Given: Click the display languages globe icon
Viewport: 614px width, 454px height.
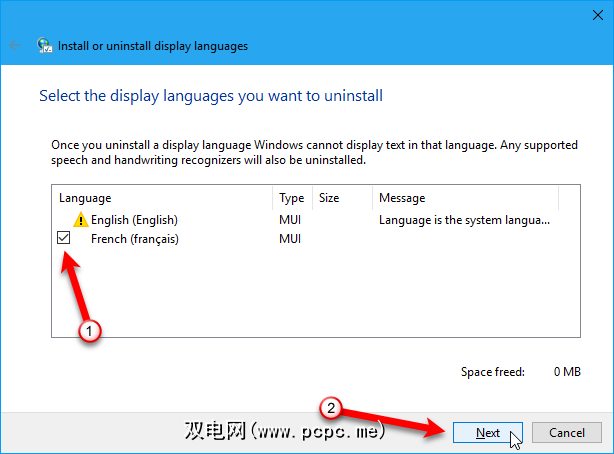Looking at the screenshot, I should click(x=44, y=45).
